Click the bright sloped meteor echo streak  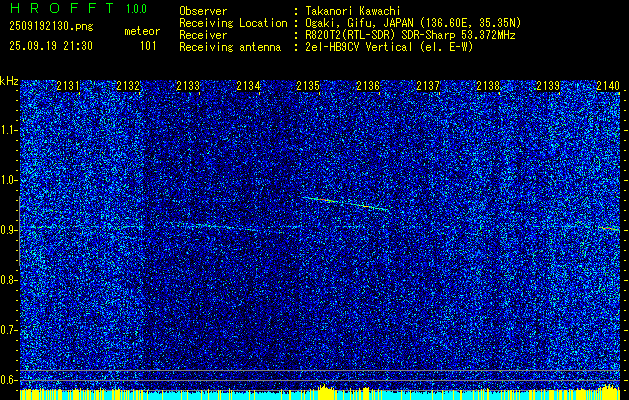tap(345, 203)
